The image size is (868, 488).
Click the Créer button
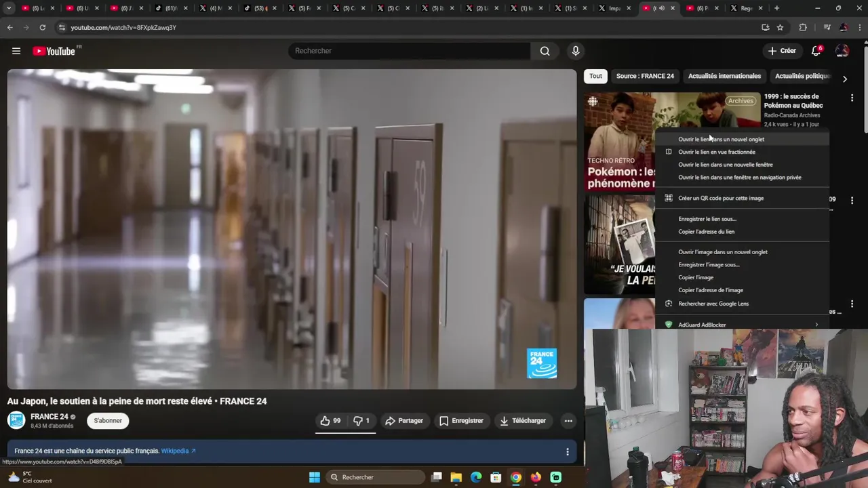point(782,51)
